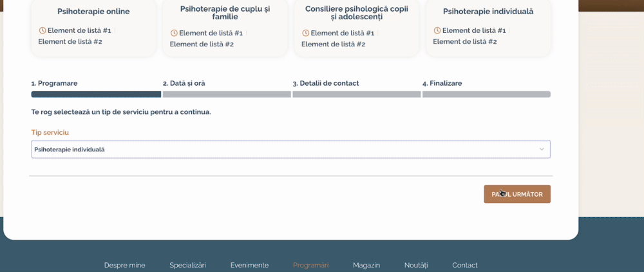The width and height of the screenshot is (644, 272).
Task: Select the Psihoterapie online card title
Action: click(x=93, y=12)
